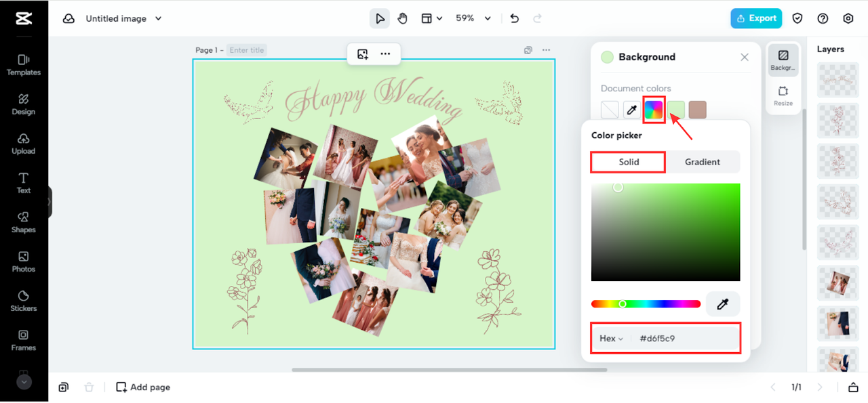The image size is (868, 403).
Task: Open the Photos sidebar panel
Action: [24, 261]
